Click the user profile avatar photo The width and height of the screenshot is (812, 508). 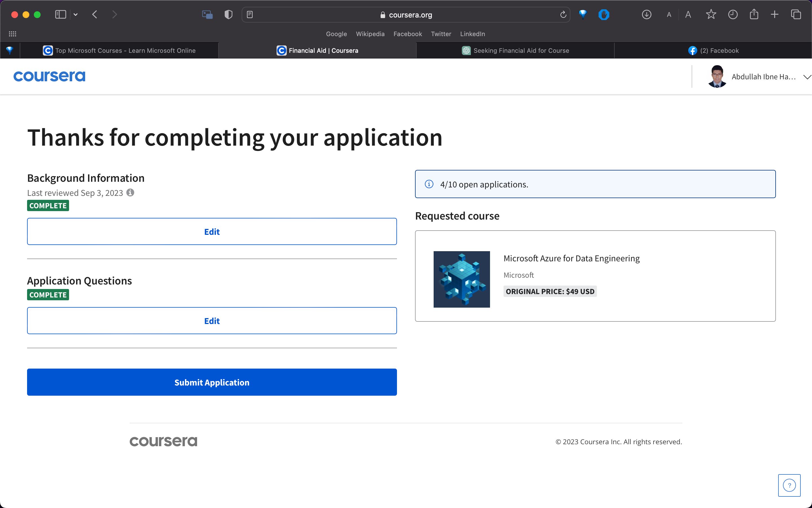pos(717,76)
